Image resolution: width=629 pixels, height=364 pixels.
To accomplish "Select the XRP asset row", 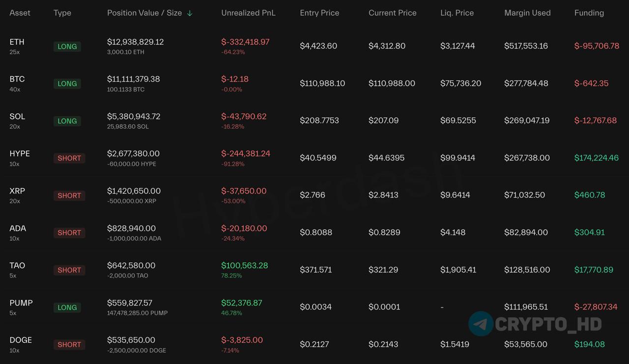I will (x=17, y=191).
